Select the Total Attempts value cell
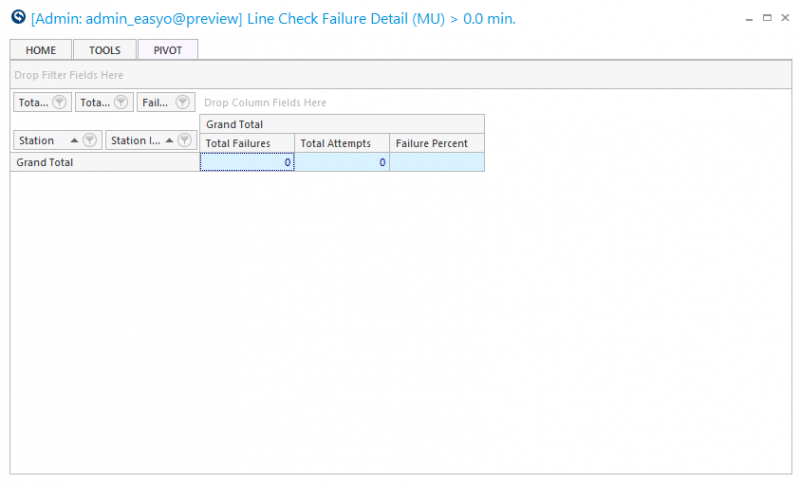The width and height of the screenshot is (800, 484). 342,162
